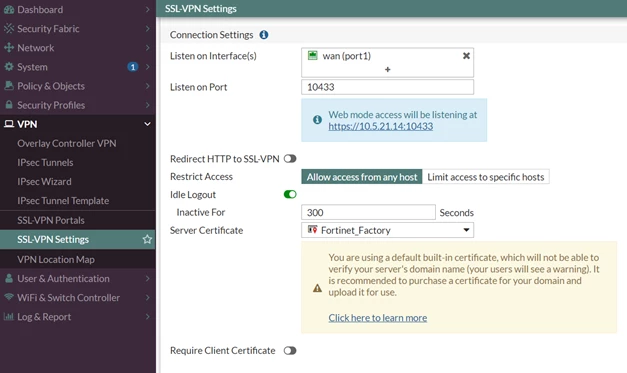The image size is (627, 373).
Task: Click the info icon in web mode notice
Action: pyautogui.click(x=317, y=120)
